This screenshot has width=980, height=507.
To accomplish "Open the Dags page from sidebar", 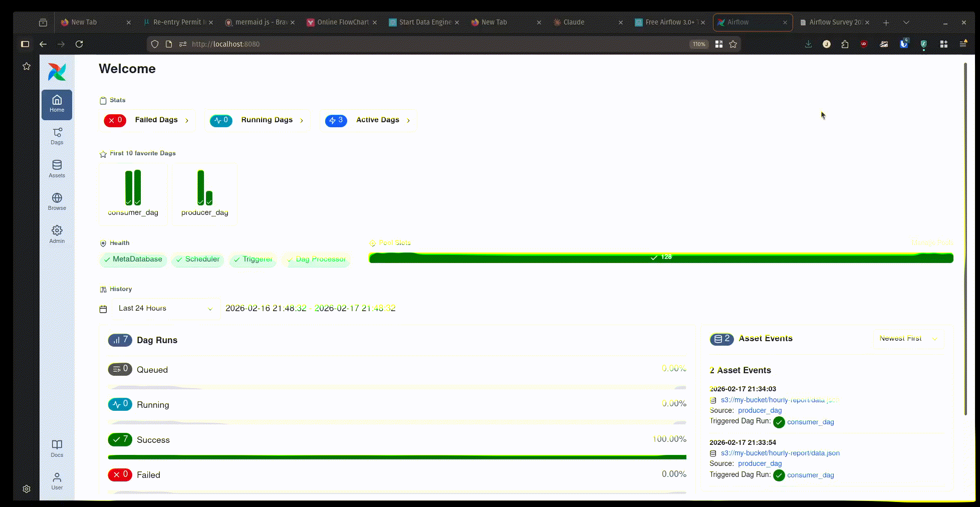I will pyautogui.click(x=57, y=136).
